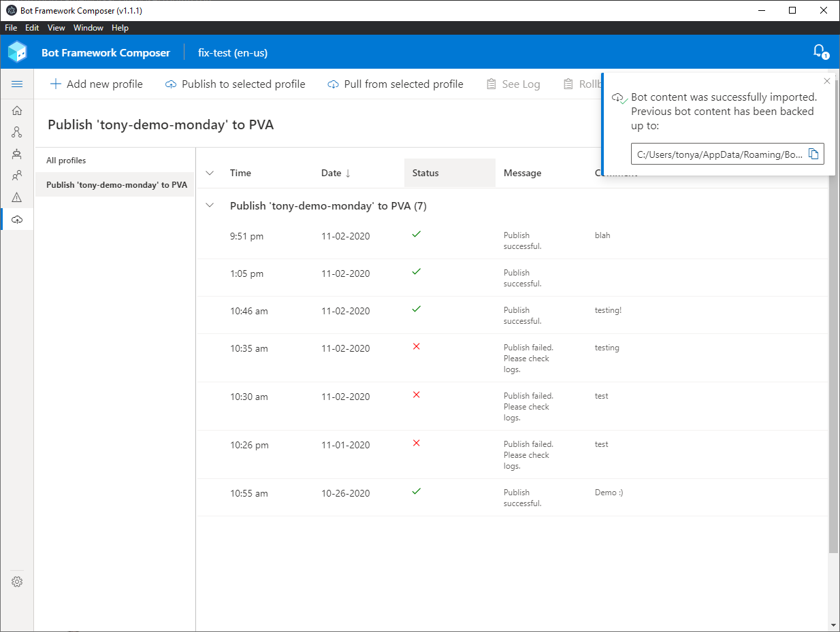Image resolution: width=840 pixels, height=632 pixels.
Task: Open the Edit menu
Action: (32, 28)
